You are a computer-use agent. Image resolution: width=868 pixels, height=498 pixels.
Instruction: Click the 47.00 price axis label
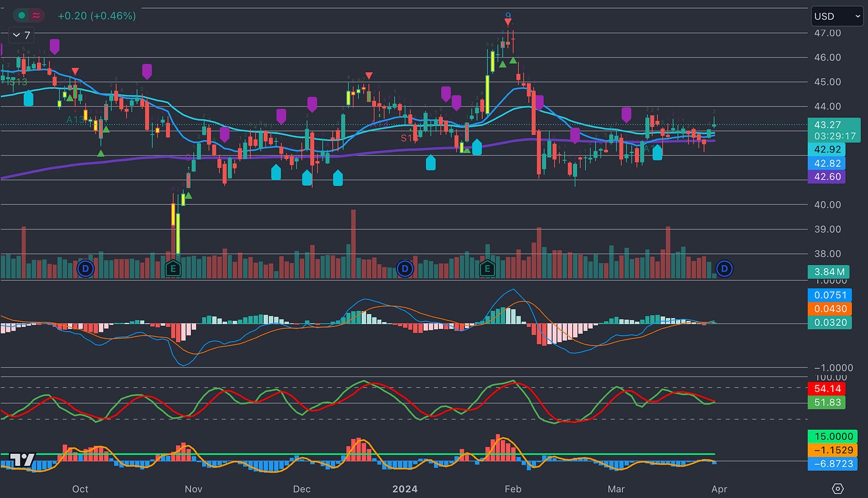point(827,33)
